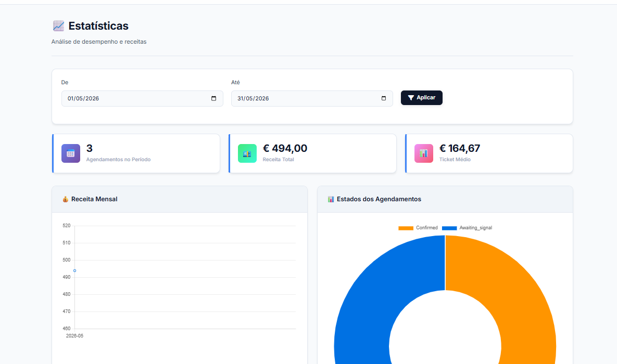Click the Awaiting_signal legend label
The width and height of the screenshot is (617, 364).
[x=476, y=228]
